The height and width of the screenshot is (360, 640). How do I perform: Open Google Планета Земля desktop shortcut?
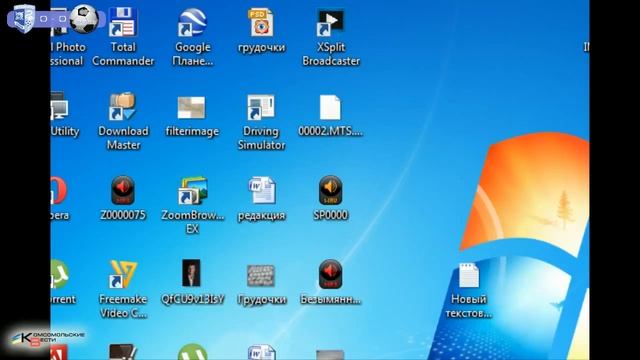coord(192,22)
